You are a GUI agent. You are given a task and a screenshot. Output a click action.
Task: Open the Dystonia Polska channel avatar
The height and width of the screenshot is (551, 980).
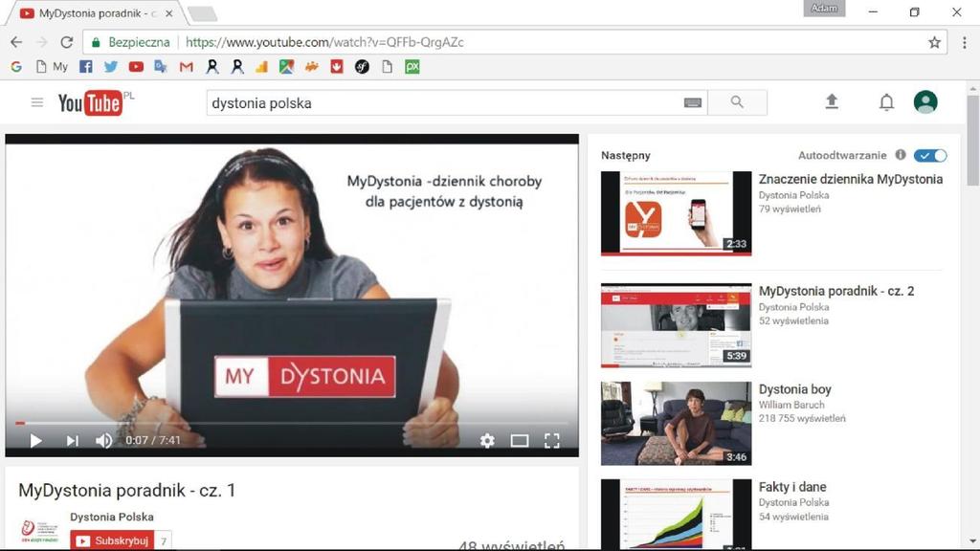tap(39, 530)
